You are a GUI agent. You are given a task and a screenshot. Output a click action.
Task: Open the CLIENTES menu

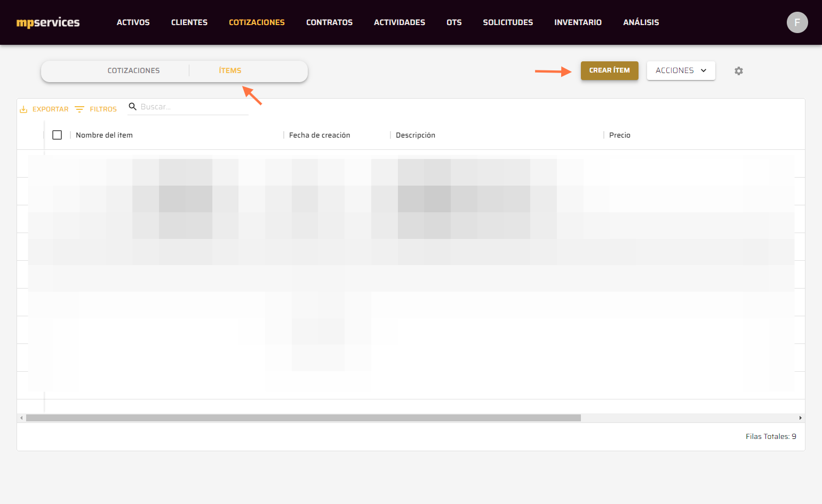point(189,22)
